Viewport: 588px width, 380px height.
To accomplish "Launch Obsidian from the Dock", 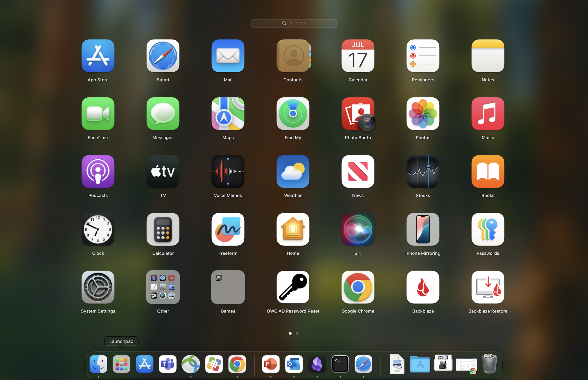I will [x=317, y=364].
